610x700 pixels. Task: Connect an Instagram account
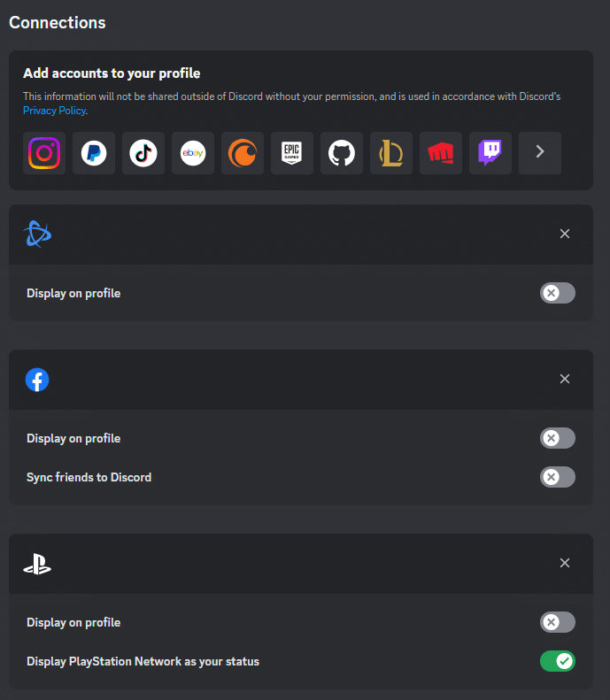[x=44, y=153]
